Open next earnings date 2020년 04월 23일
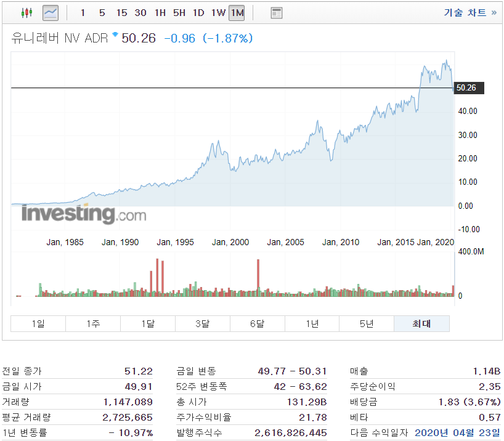 [x=457, y=432]
